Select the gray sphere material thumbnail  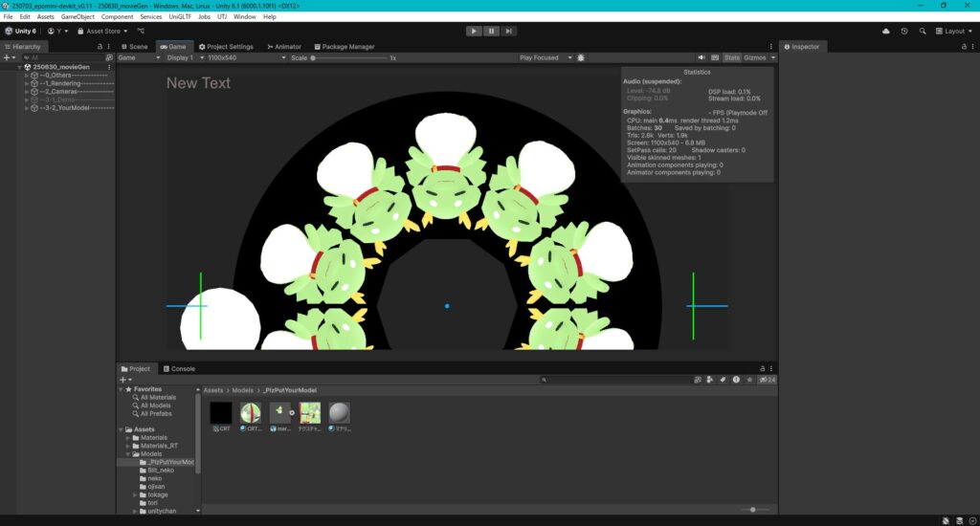pyautogui.click(x=340, y=413)
